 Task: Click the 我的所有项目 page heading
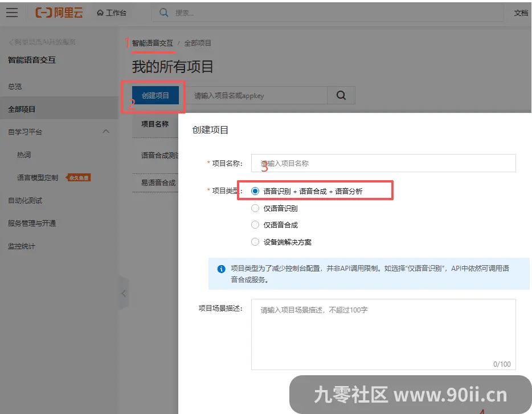tap(173, 66)
